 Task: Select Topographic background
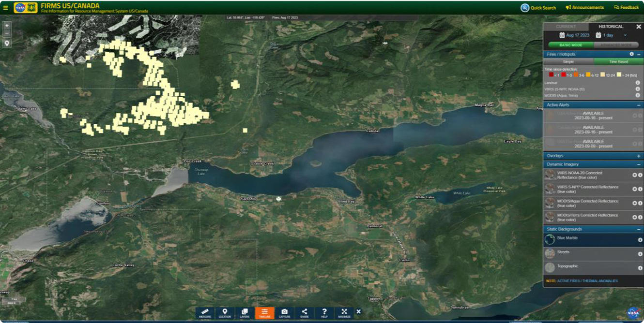[593, 268]
